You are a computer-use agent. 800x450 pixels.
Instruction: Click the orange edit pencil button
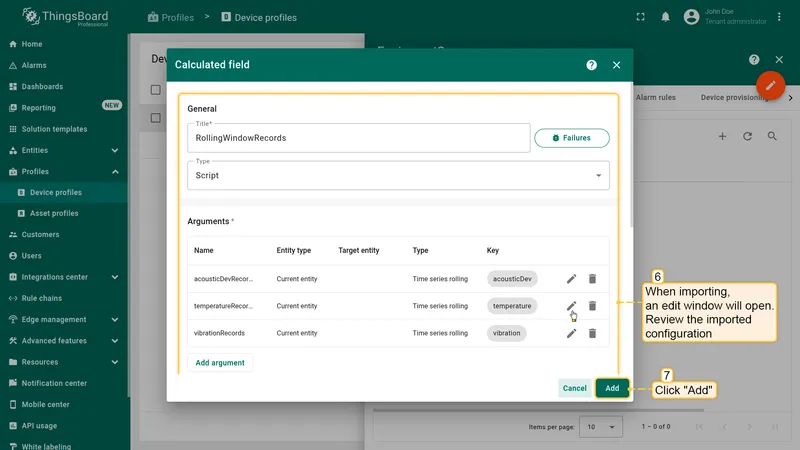(770, 85)
